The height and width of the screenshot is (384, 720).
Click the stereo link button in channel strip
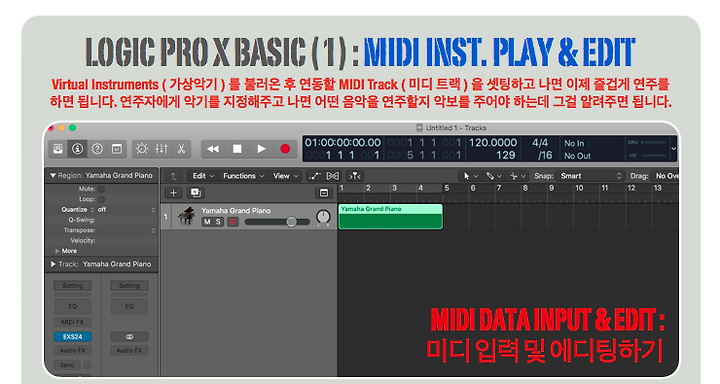pos(129,337)
